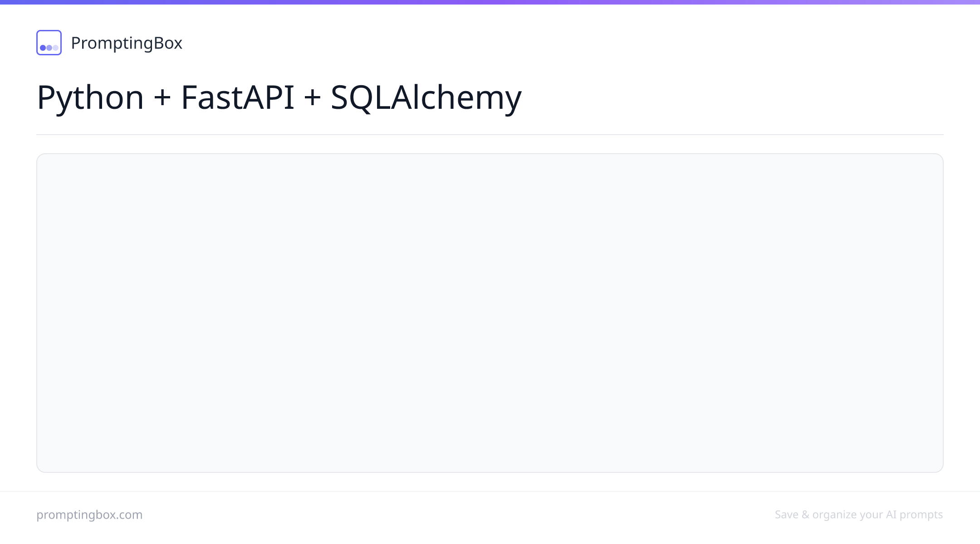Click the plus sign before SQLAlchemy

pyautogui.click(x=313, y=98)
